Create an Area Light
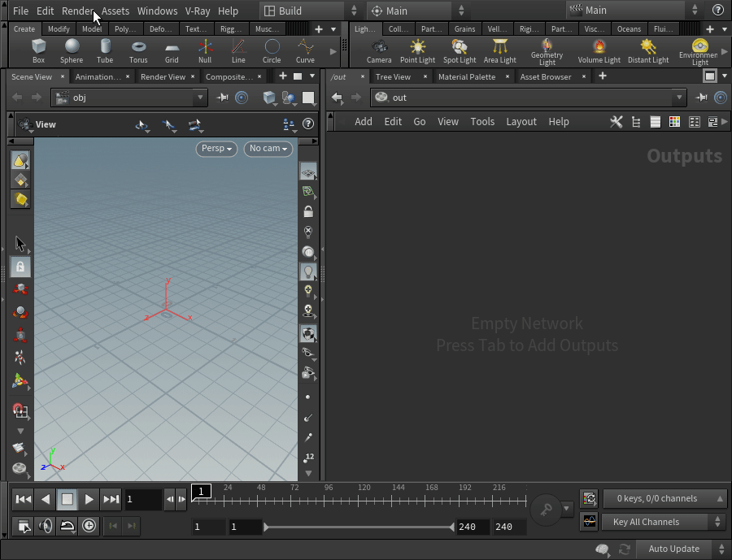 click(499, 51)
